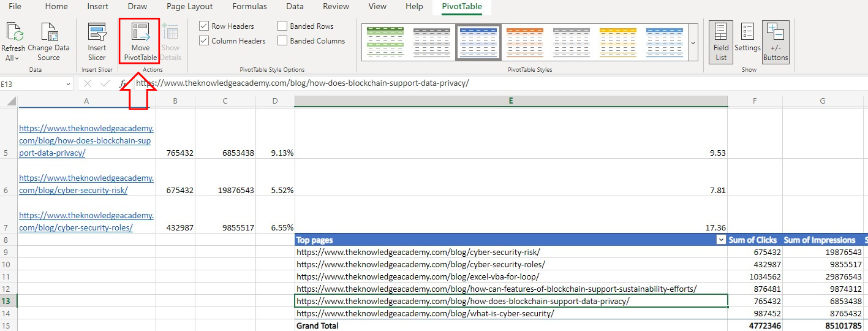This screenshot has width=868, height=331.
Task: Select the column E header
Action: [x=511, y=101]
